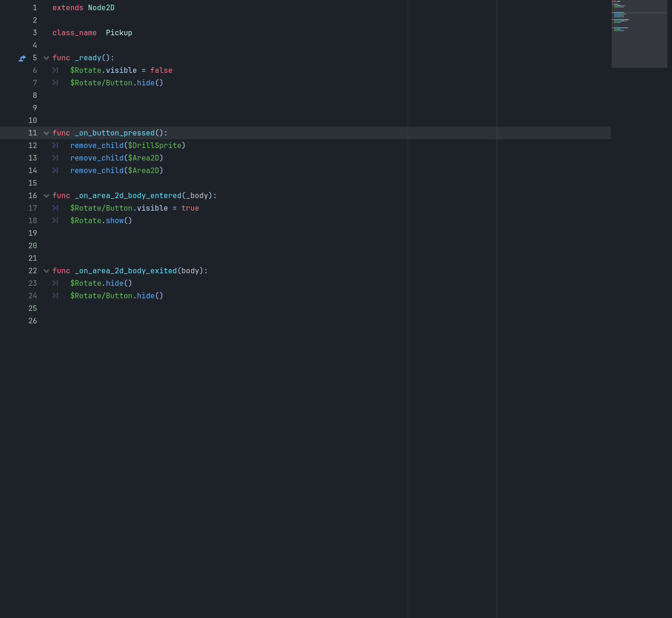This screenshot has height=618, width=672.
Task: Click '$Rotate/Button.hide()' on line 7
Action: pyautogui.click(x=117, y=83)
